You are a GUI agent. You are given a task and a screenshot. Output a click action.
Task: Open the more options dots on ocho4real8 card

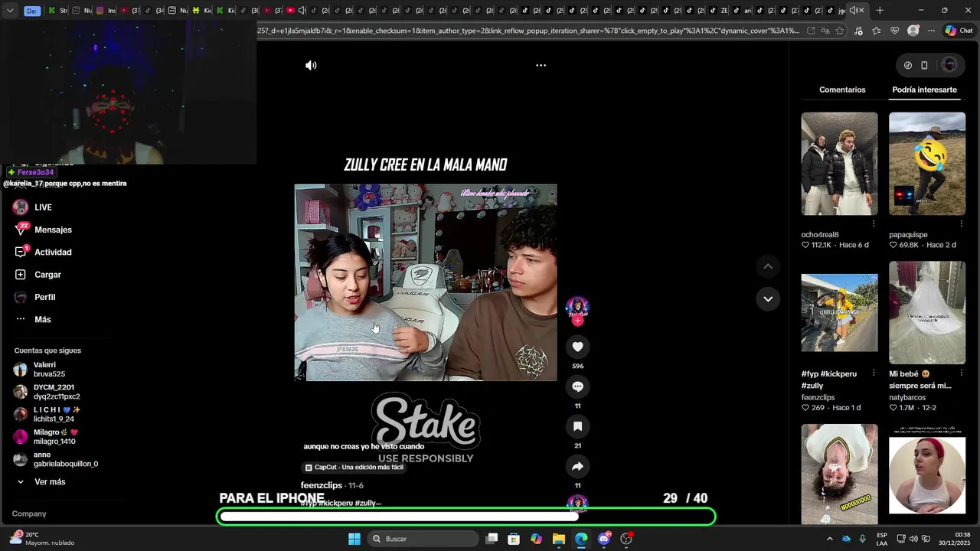(x=874, y=223)
